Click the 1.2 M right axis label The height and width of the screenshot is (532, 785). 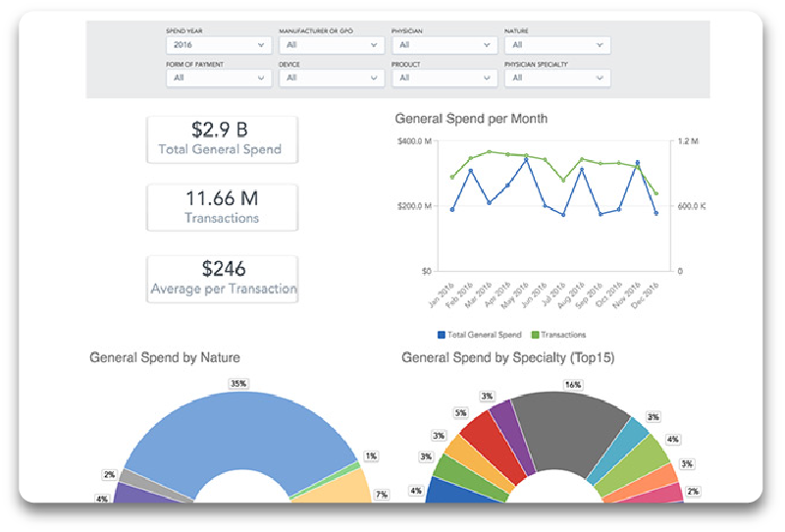pyautogui.click(x=689, y=141)
